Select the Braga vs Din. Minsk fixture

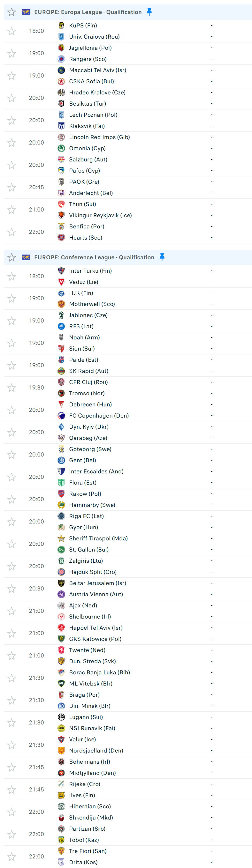(x=128, y=700)
